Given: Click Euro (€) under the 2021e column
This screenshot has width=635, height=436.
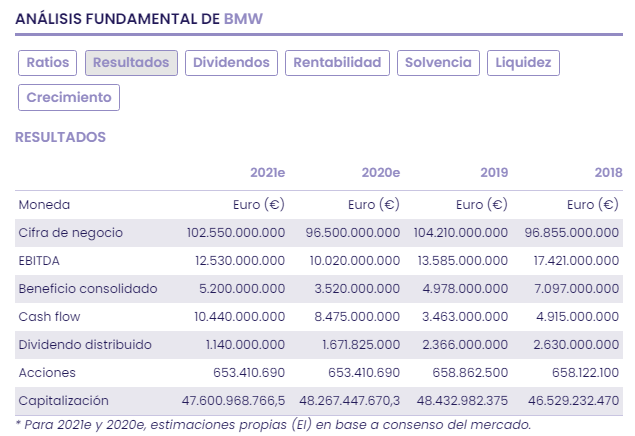Looking at the screenshot, I should click(259, 204).
